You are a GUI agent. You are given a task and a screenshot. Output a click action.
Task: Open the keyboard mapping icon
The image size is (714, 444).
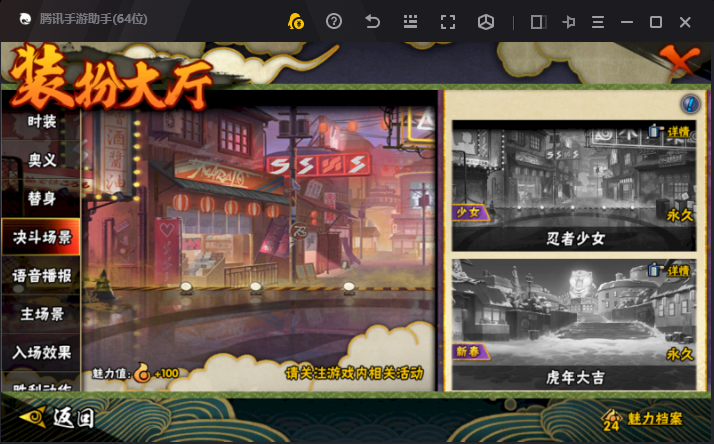click(x=410, y=21)
